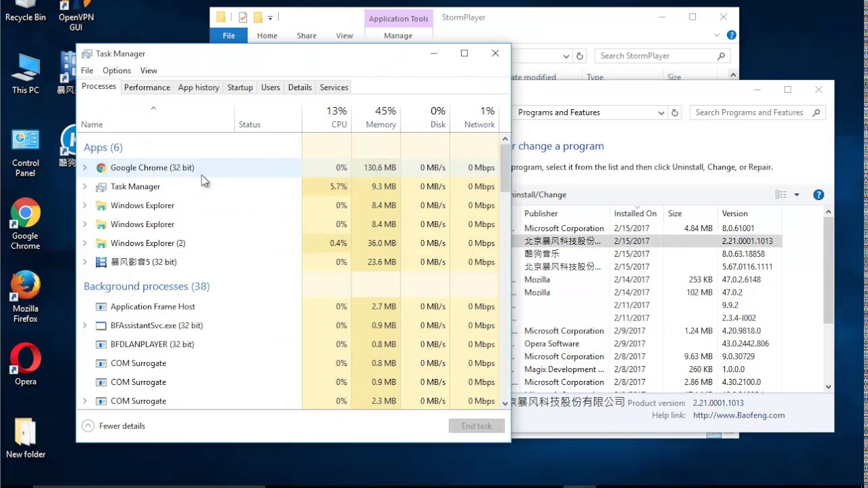
Task: Click the search magnifier in StormPlayer box
Action: click(721, 56)
